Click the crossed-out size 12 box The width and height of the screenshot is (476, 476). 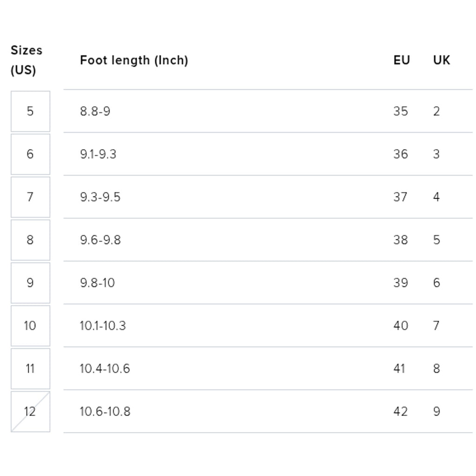[30, 411]
